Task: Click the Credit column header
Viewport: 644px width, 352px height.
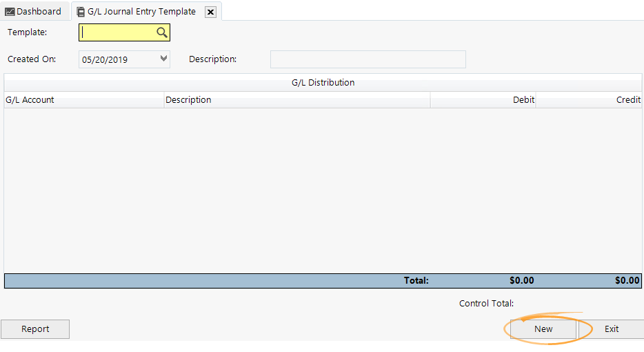Action: [588, 100]
